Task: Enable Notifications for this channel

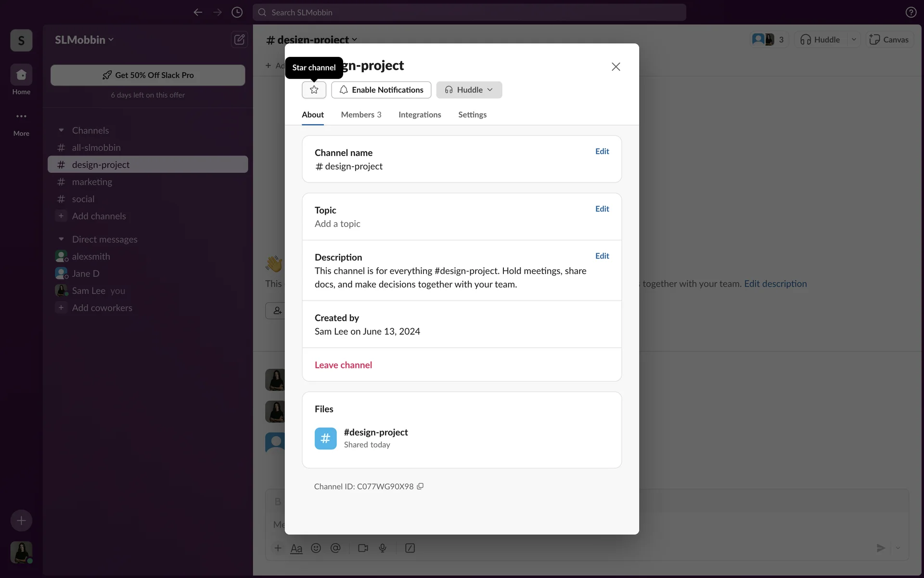Action: click(381, 90)
